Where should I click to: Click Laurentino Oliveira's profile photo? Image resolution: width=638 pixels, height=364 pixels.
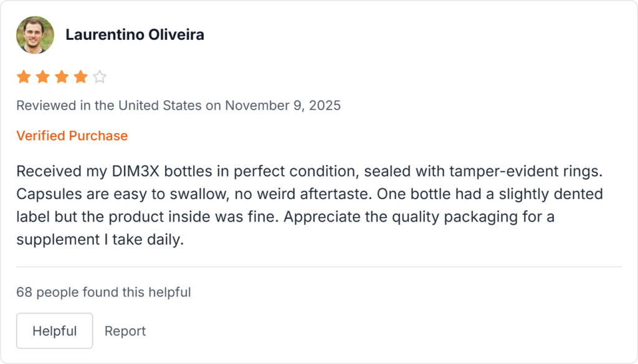pyautogui.click(x=35, y=35)
